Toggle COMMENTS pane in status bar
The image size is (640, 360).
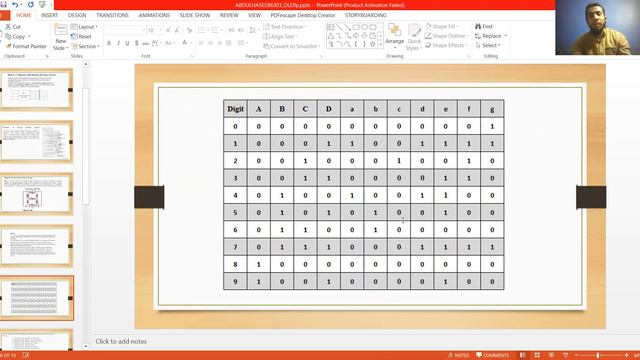pyautogui.click(x=492, y=356)
